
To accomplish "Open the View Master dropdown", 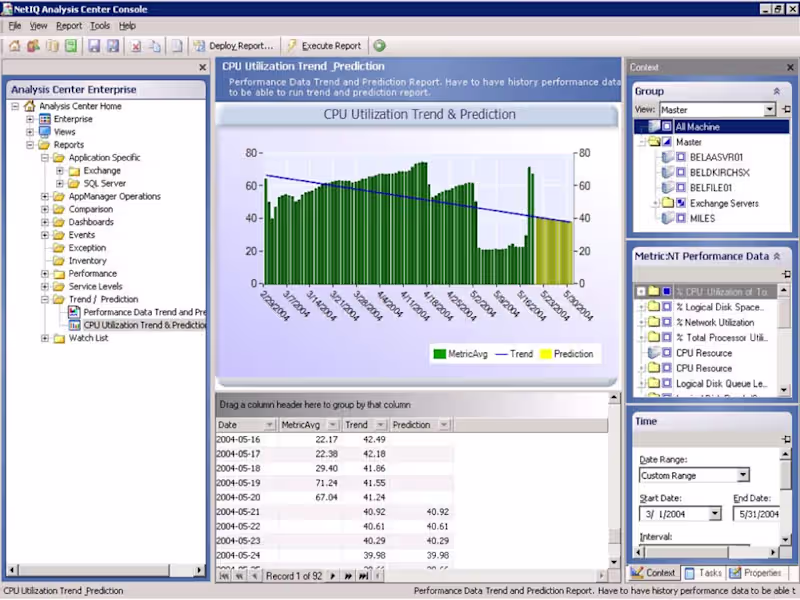I will (x=769, y=110).
